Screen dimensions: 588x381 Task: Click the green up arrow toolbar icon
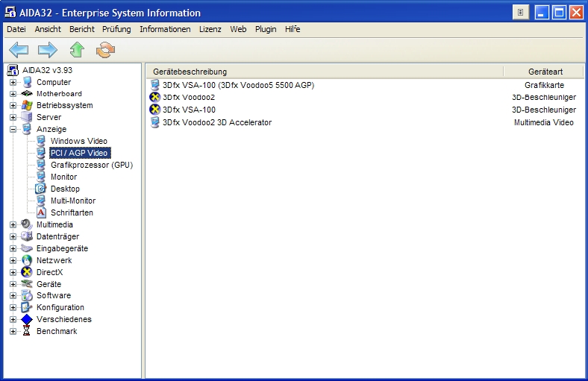pos(77,50)
